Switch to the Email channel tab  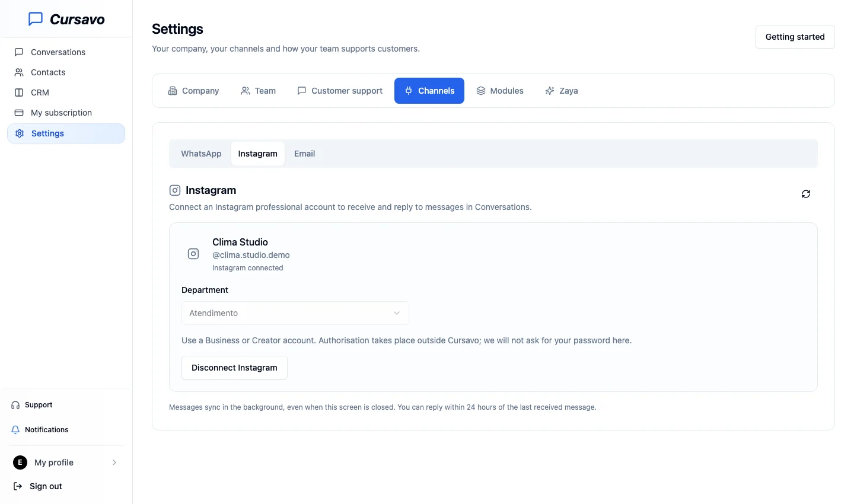click(305, 154)
